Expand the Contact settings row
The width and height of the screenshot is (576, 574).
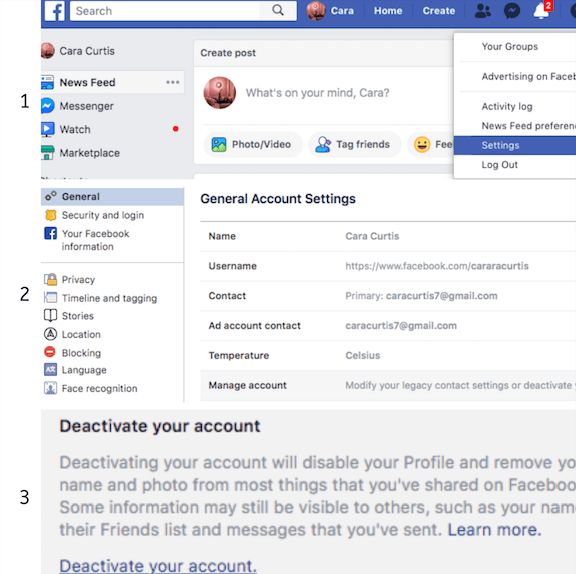(x=388, y=296)
